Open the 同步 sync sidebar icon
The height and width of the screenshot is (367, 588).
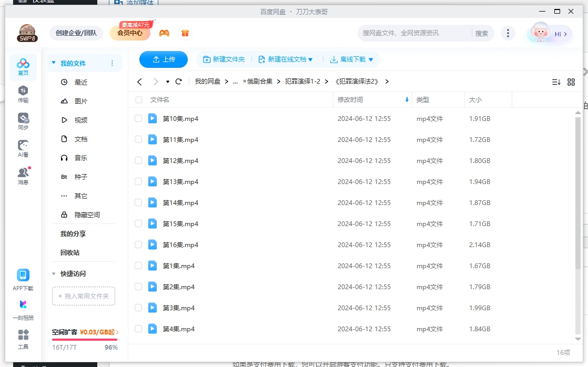click(x=23, y=121)
